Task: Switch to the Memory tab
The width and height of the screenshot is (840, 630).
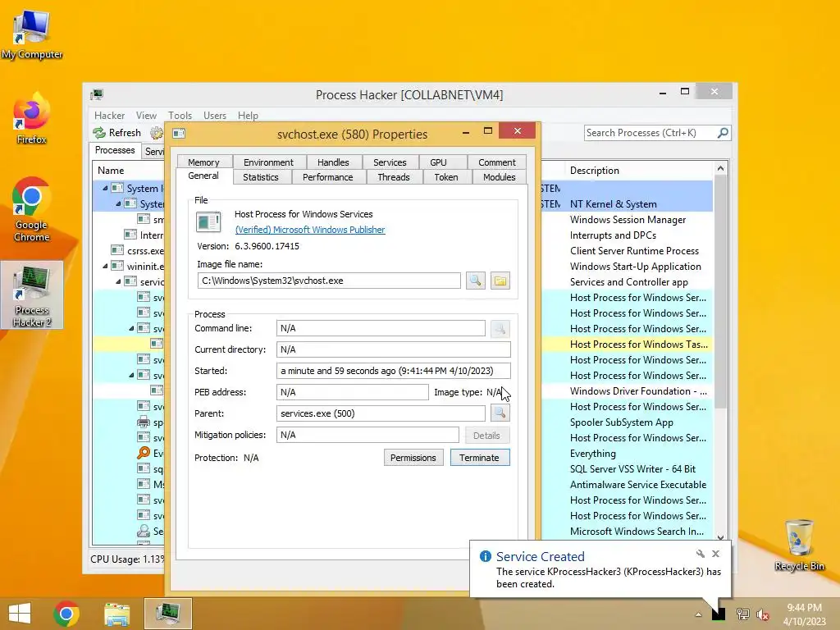Action: (203, 162)
